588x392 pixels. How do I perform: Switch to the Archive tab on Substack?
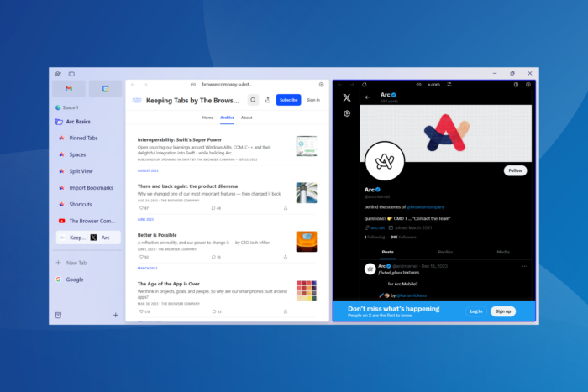click(x=228, y=118)
